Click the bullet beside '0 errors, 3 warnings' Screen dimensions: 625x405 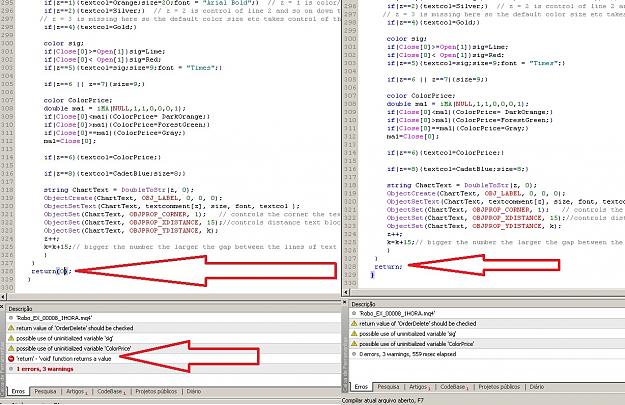354,354
